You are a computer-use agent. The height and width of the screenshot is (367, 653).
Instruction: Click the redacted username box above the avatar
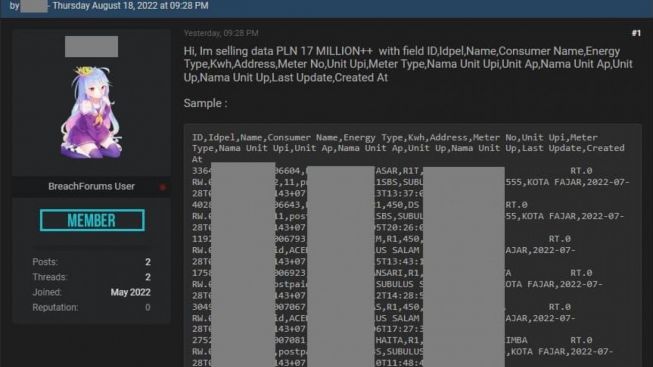91,46
